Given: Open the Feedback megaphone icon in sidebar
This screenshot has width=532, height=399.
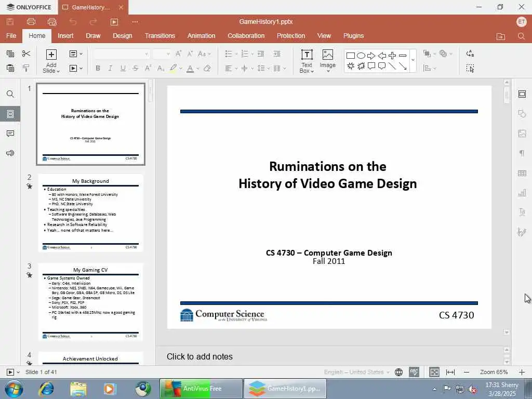Looking at the screenshot, I should point(10,153).
